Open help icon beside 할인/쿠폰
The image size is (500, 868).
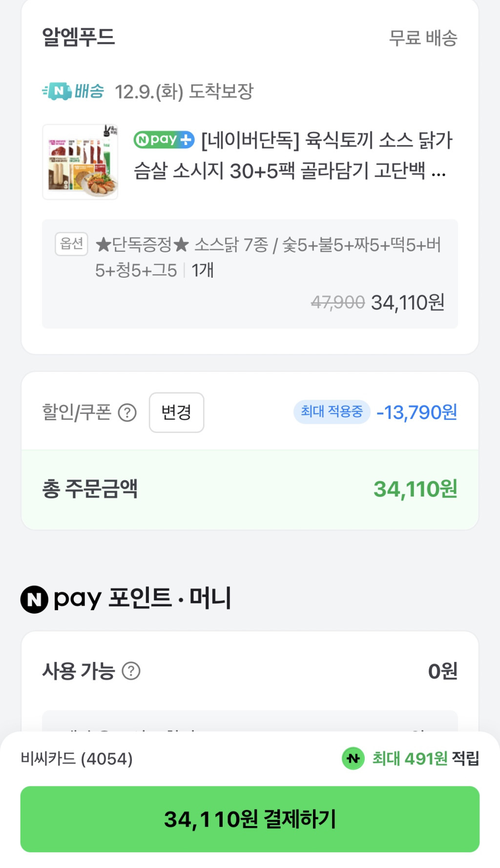pyautogui.click(x=127, y=413)
